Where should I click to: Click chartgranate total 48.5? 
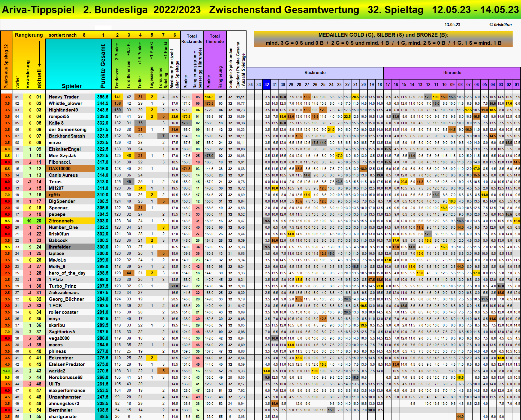point(103,417)
